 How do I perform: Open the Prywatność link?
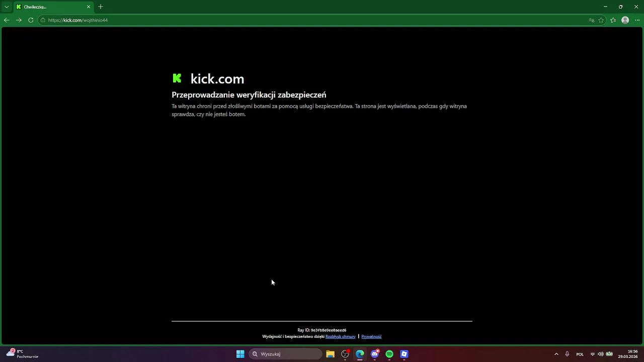(x=371, y=337)
